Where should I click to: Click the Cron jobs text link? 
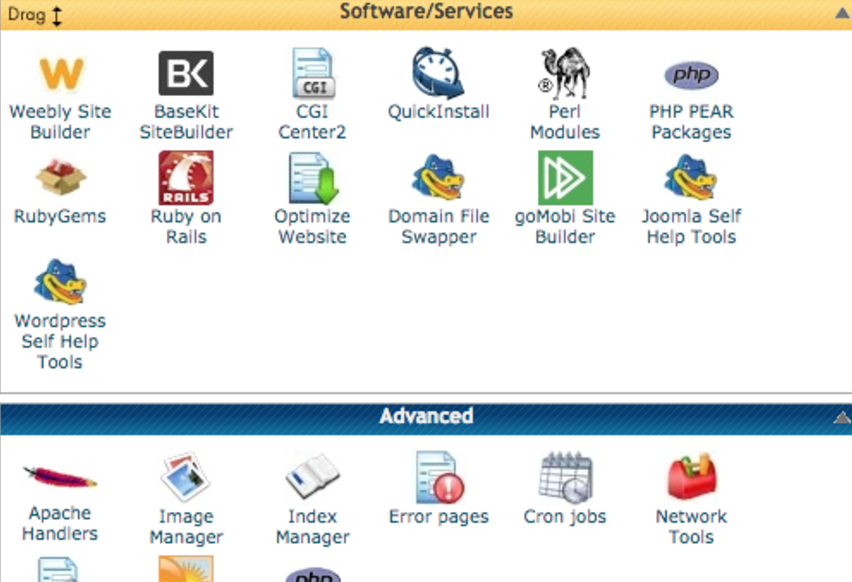point(565,517)
